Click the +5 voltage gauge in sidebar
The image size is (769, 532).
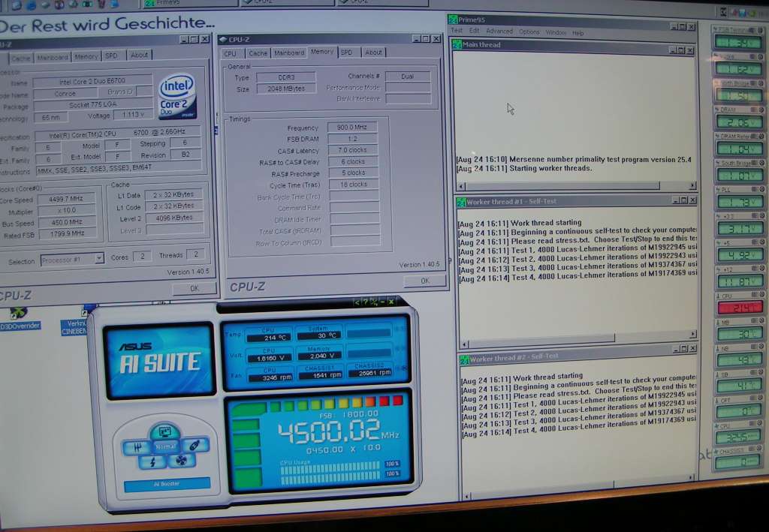740,254
